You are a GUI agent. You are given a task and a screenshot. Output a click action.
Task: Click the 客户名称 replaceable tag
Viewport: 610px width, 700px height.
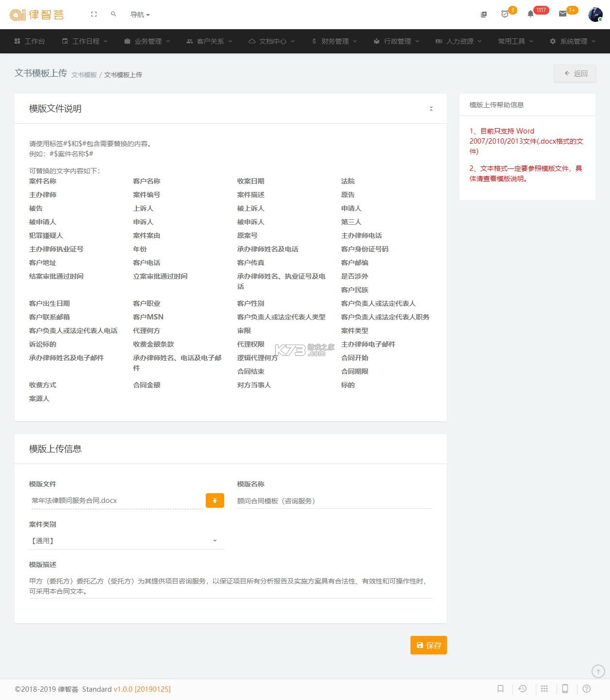[x=147, y=181]
